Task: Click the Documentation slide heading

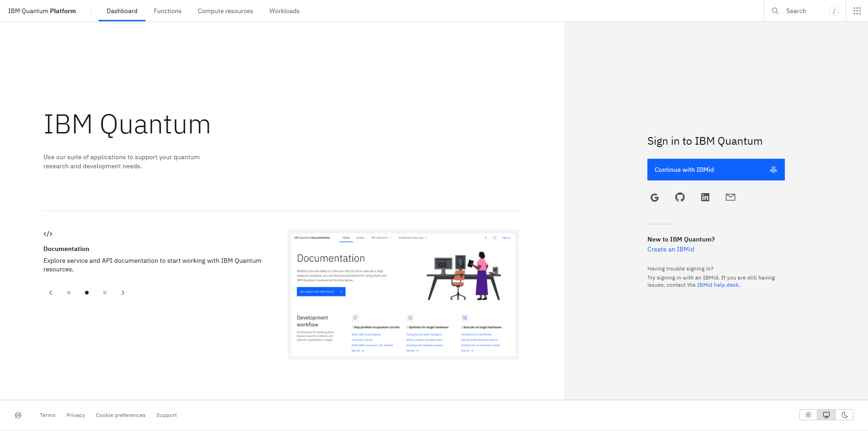Action: (66, 249)
